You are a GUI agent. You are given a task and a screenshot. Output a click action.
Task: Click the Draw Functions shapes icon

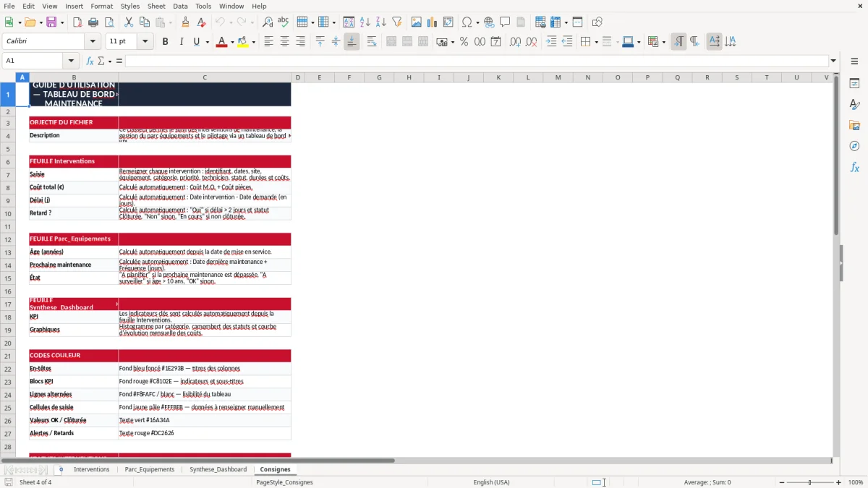(597, 22)
